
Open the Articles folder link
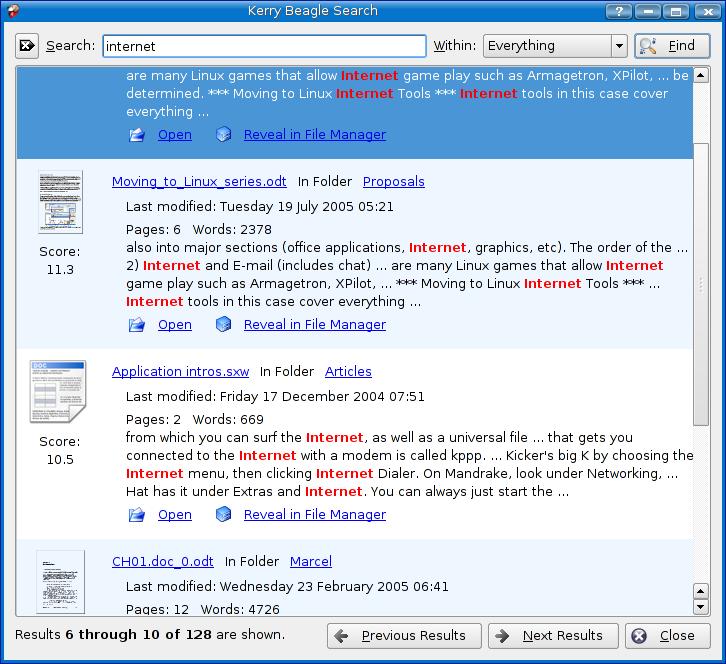click(348, 371)
